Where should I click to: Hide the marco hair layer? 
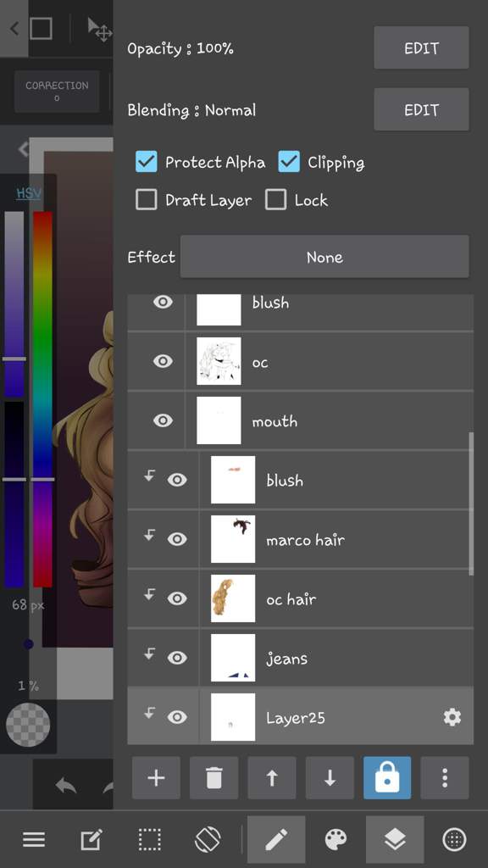(177, 539)
